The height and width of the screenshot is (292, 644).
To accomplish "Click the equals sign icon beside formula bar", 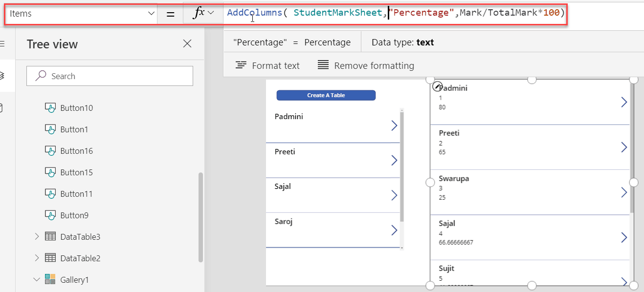I will pyautogui.click(x=170, y=13).
